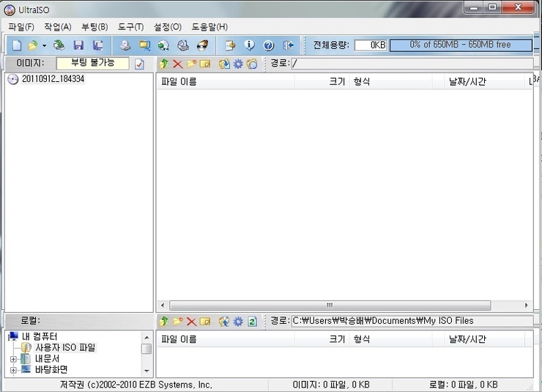Click the Burn CD/DVD flaming disc icon
The image size is (542, 392).
[x=203, y=45]
